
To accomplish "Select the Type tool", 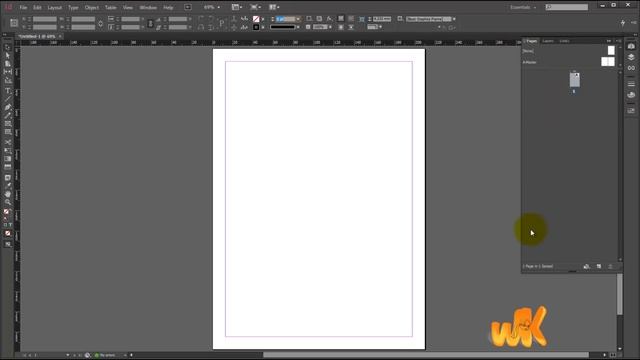I will coord(8,91).
